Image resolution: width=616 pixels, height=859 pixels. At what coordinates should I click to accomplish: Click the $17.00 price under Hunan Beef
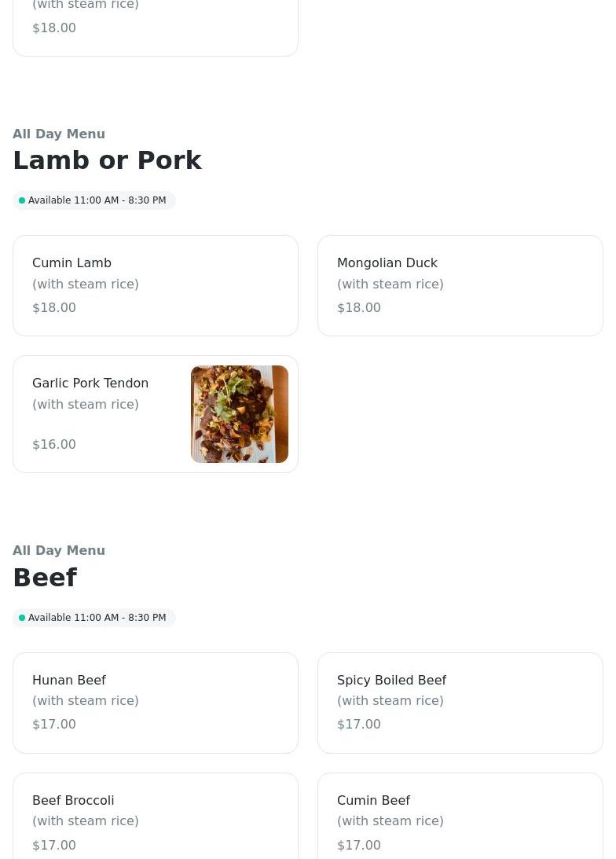coord(54,725)
